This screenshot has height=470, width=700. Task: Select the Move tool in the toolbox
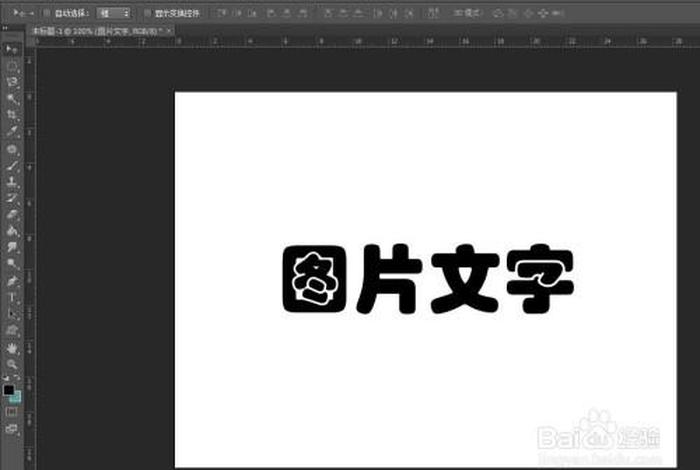(x=12, y=49)
